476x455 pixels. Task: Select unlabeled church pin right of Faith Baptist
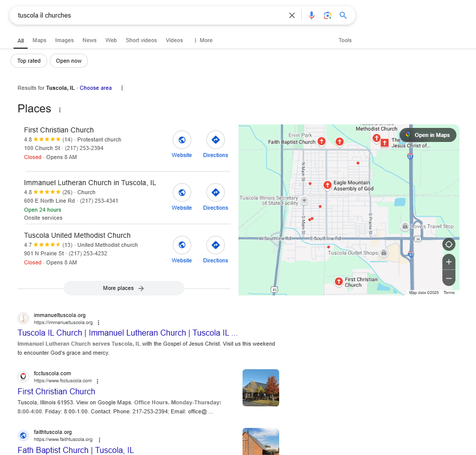point(339,141)
